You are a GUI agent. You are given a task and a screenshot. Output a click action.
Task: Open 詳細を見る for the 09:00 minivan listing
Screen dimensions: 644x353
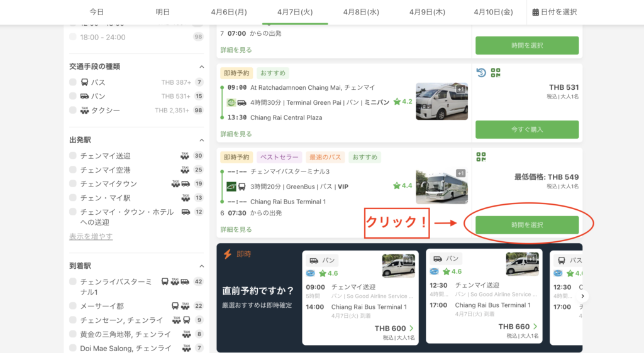tap(236, 134)
